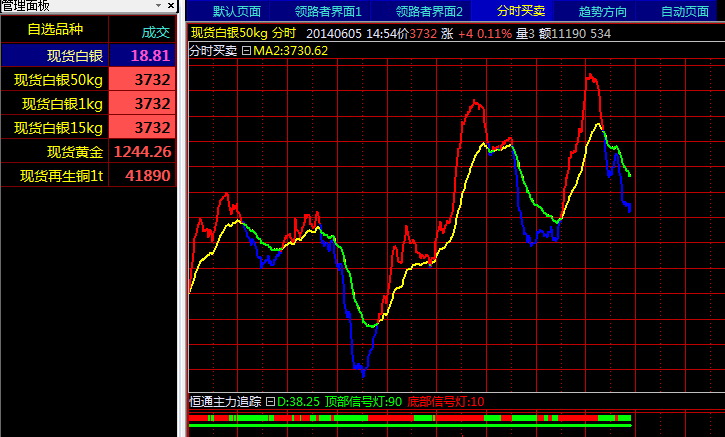Image resolution: width=725 pixels, height=437 pixels.
Task: Click the 底部信号灯:10 label
Action: [x=446, y=401]
